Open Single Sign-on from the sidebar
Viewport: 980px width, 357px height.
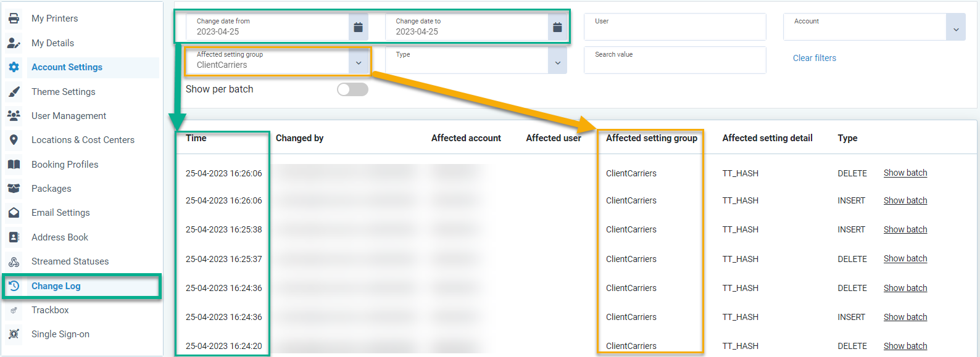[60, 334]
